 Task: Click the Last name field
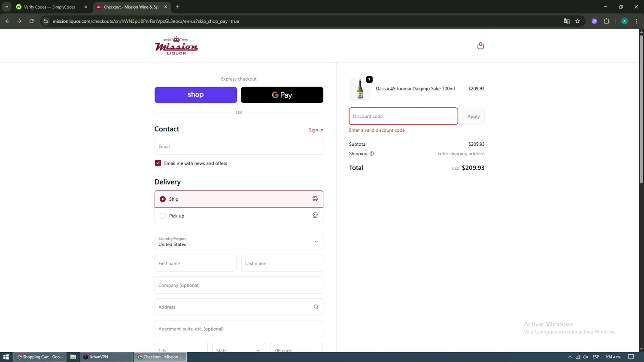tap(282, 263)
